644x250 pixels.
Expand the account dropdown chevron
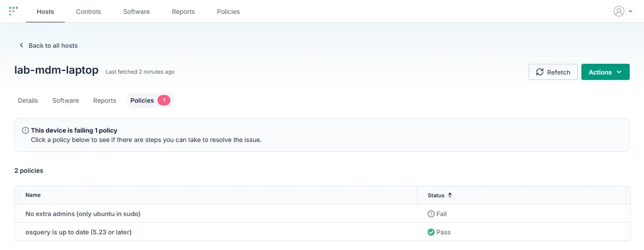click(631, 11)
